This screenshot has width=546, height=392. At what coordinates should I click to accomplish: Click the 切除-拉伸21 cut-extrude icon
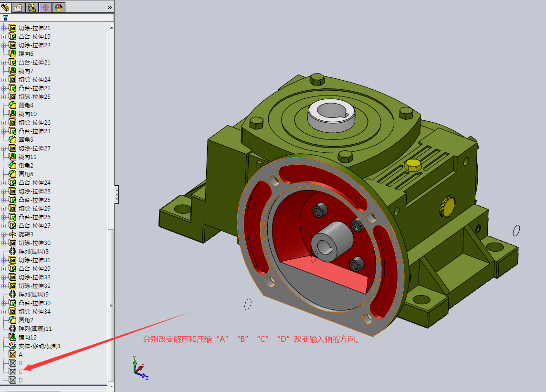click(12, 28)
